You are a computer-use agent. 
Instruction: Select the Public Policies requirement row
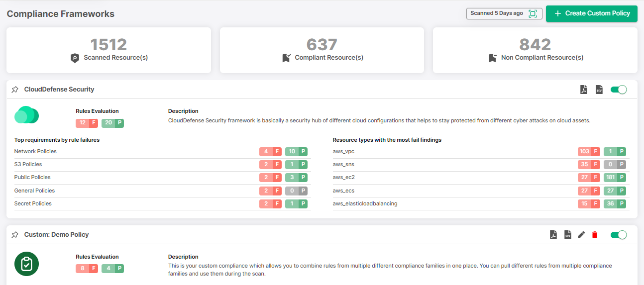click(x=162, y=178)
